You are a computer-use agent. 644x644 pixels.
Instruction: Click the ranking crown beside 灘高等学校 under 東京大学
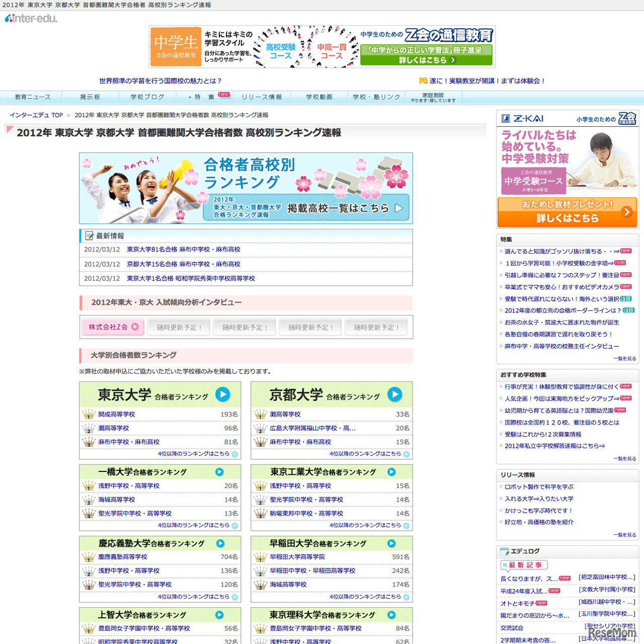pyautogui.click(x=89, y=428)
